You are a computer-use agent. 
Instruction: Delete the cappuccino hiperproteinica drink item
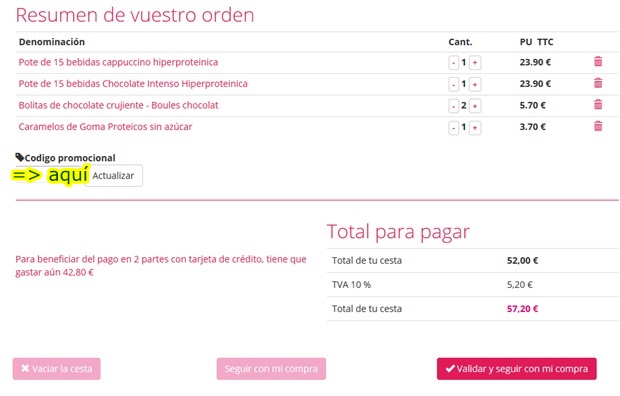click(598, 62)
